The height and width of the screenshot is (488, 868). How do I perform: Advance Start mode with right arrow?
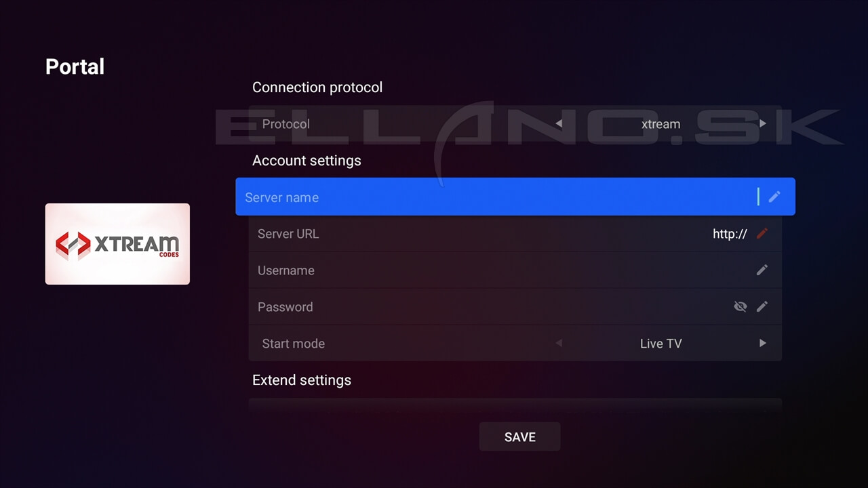coord(763,343)
